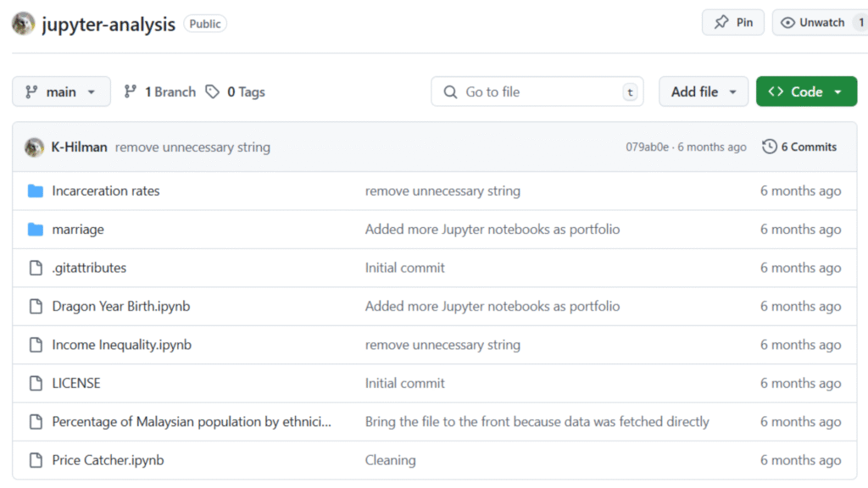Open the main branch dropdown

pos(61,91)
